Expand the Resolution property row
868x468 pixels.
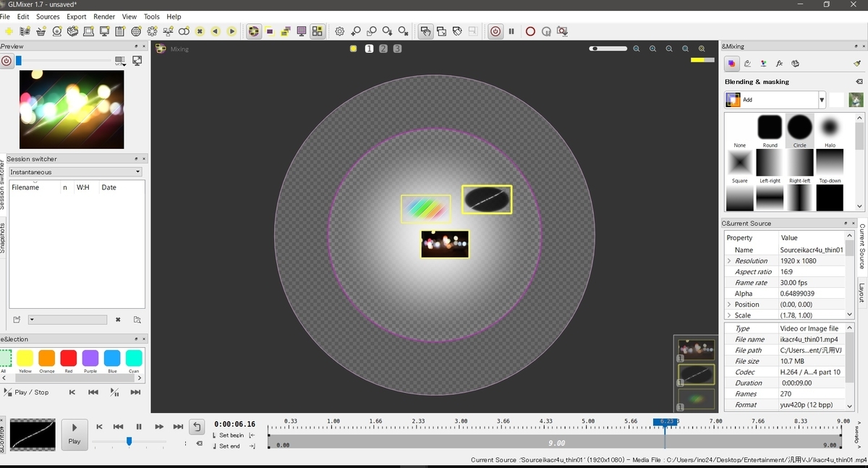coord(729,261)
